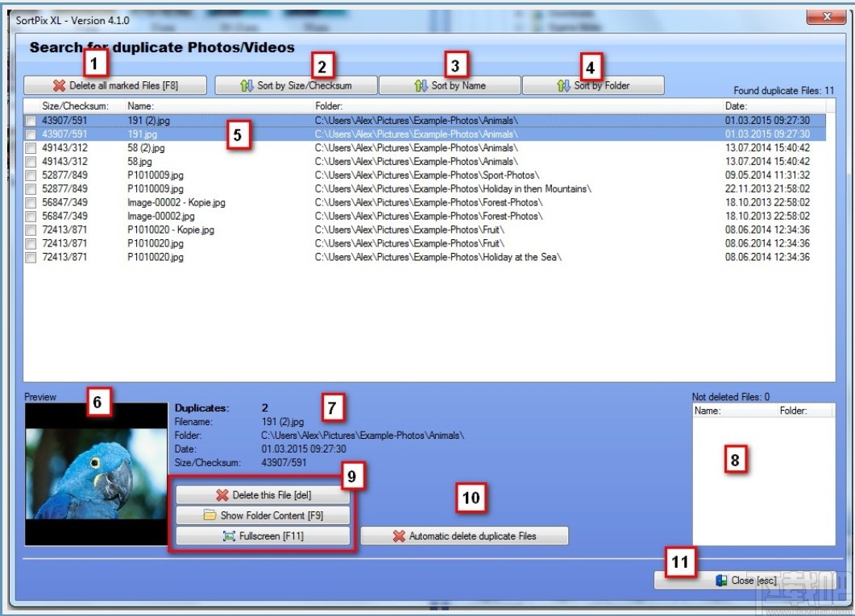Click the door icon on Close button

coord(721,581)
